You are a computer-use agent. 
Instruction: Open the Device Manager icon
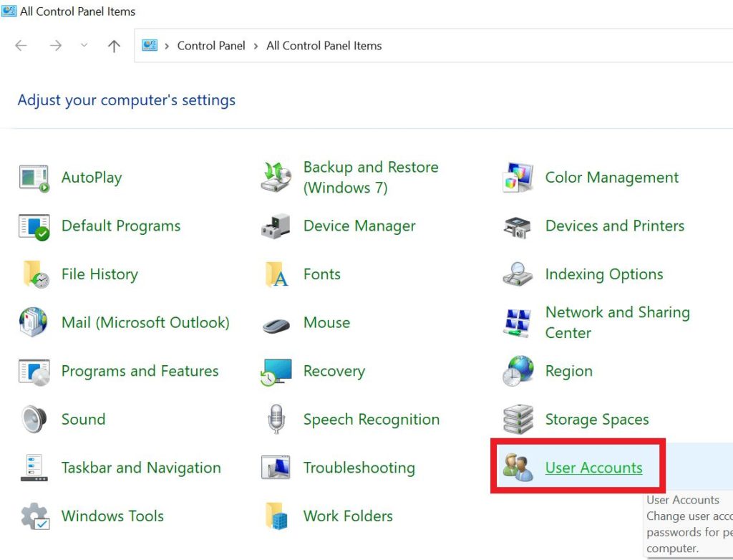pos(276,226)
